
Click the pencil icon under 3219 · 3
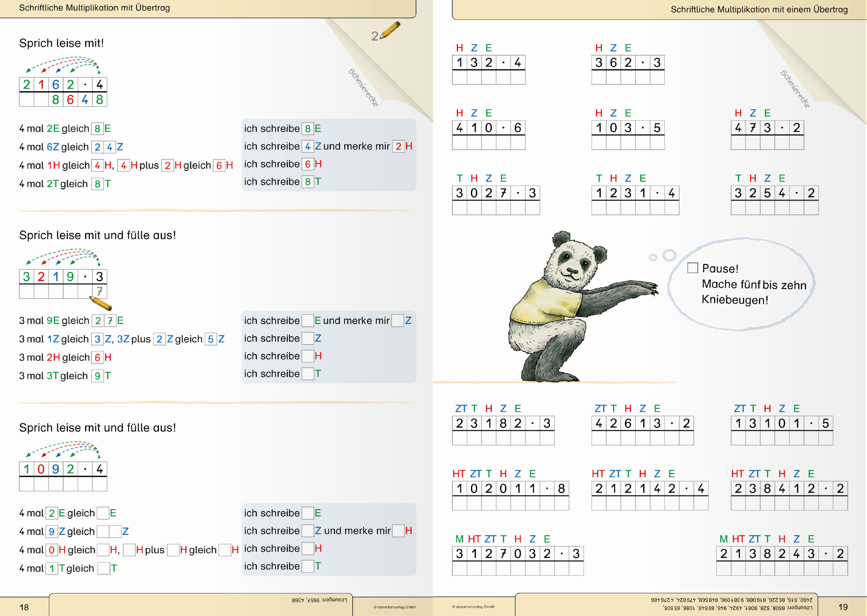coord(101,303)
